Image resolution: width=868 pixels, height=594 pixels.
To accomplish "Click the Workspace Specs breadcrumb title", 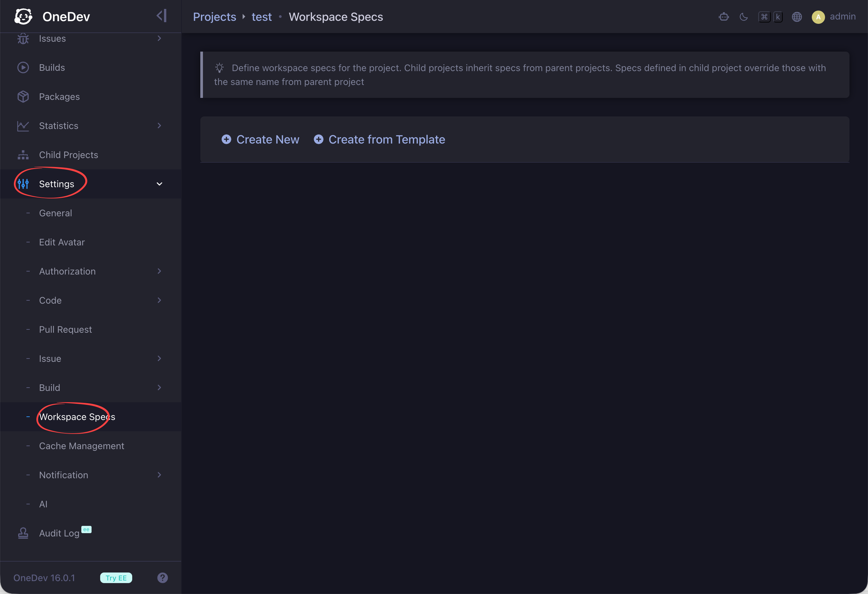I will coord(336,17).
